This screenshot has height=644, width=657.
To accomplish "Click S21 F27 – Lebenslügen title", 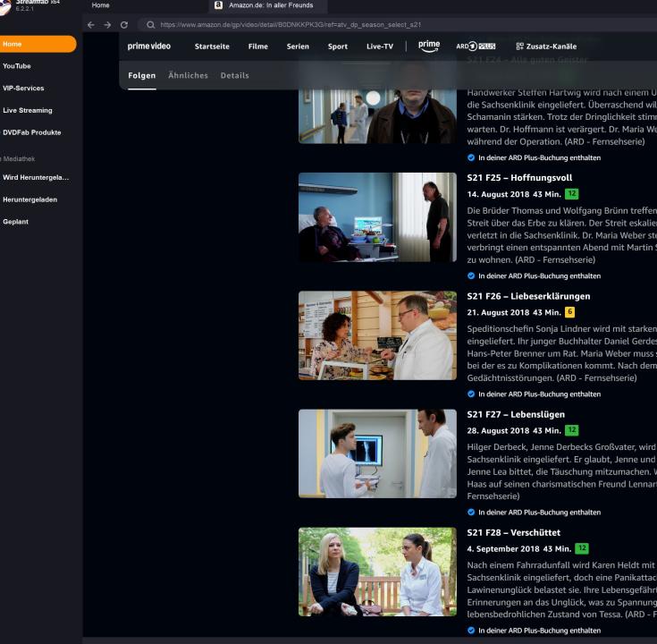I will tap(516, 415).
